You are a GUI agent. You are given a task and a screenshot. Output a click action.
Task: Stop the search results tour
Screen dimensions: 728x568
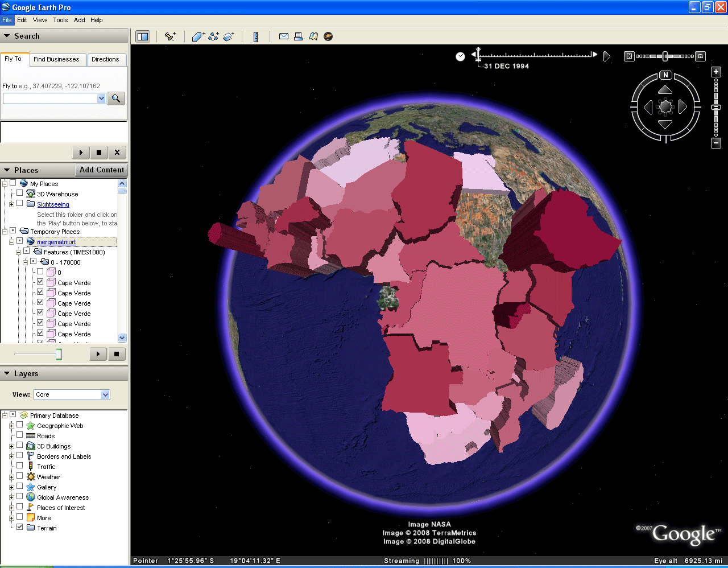coord(99,153)
